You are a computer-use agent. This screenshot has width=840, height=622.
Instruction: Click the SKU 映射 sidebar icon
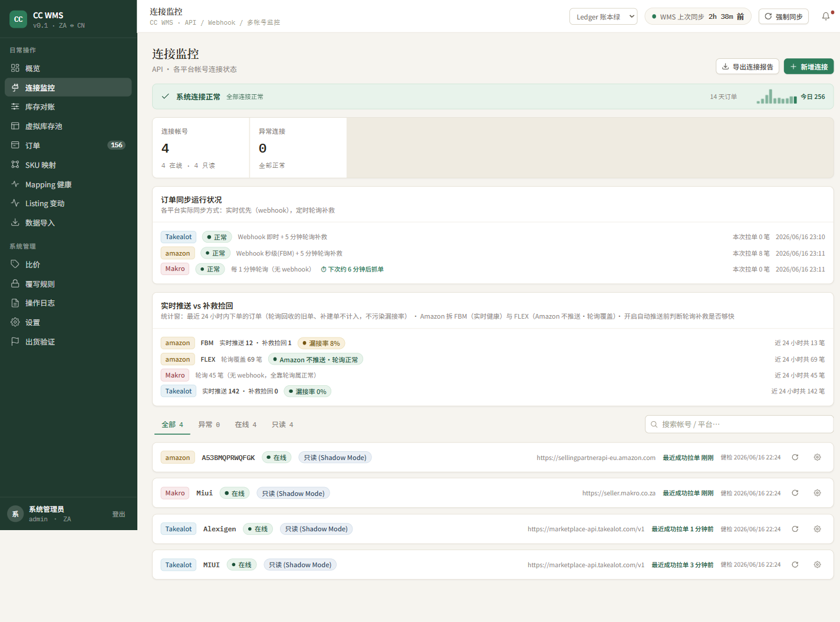tap(15, 165)
